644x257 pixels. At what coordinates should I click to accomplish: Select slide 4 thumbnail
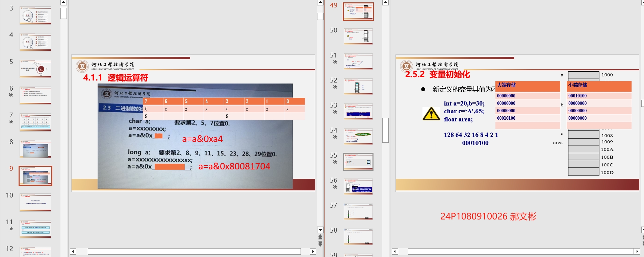tap(35, 42)
